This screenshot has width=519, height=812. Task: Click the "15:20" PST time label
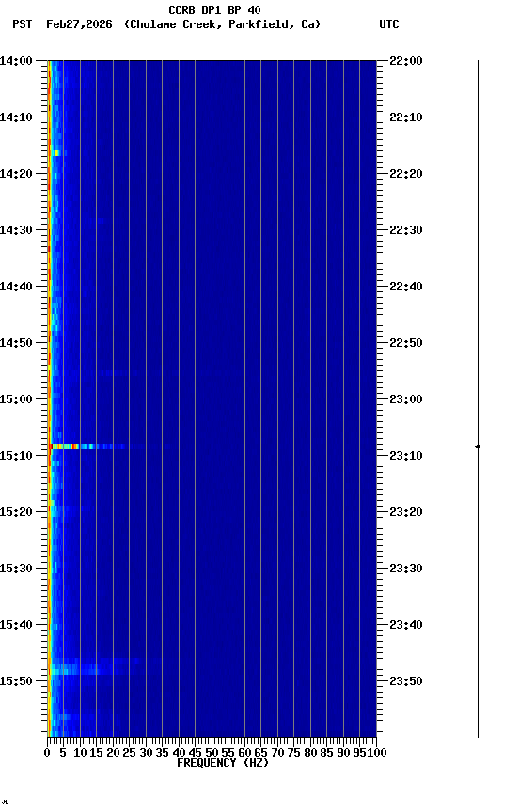tap(16, 513)
